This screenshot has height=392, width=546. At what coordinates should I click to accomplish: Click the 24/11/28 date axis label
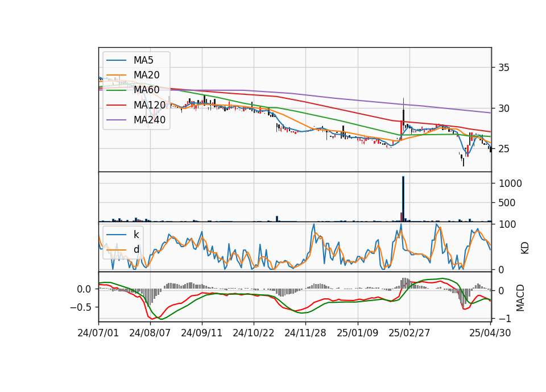(x=305, y=333)
